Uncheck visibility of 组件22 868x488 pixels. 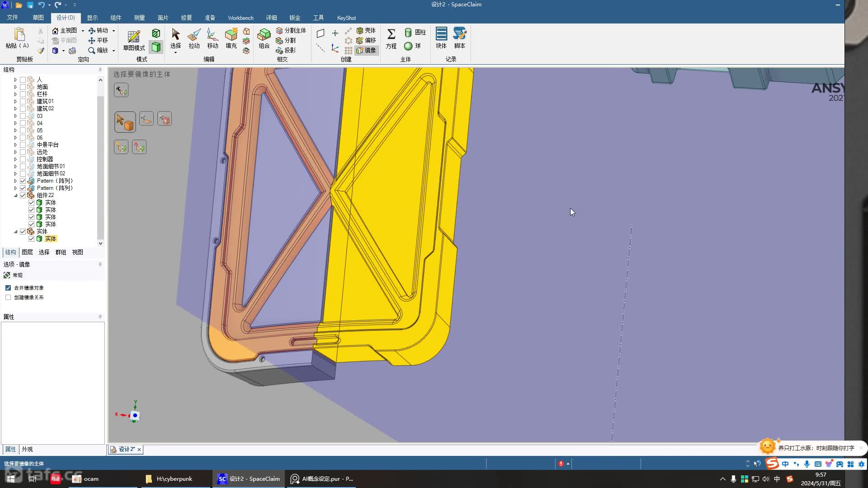(x=23, y=195)
